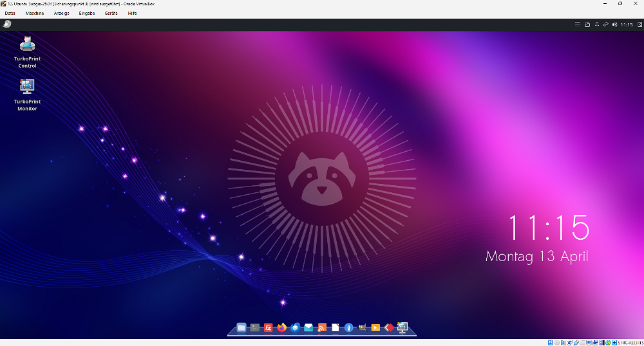
Task: Open the RSS feed reader in dock
Action: [322, 328]
